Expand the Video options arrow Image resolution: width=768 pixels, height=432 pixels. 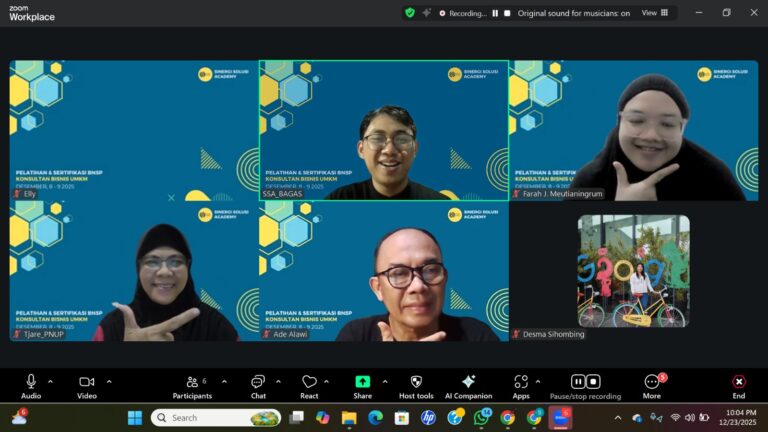109,381
